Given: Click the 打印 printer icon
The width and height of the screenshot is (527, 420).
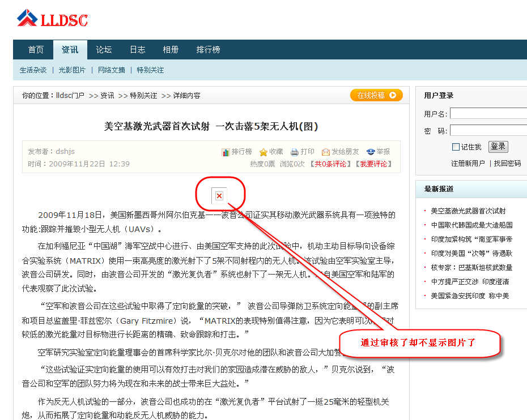Looking at the screenshot, I should point(295,152).
